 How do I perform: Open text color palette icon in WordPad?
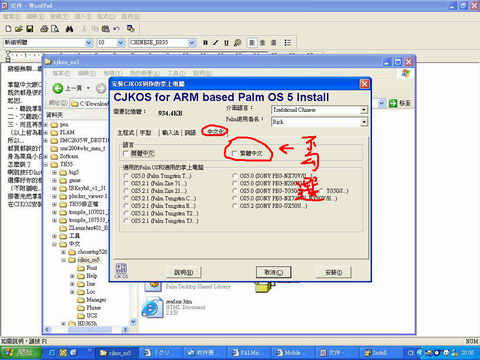click(238, 43)
